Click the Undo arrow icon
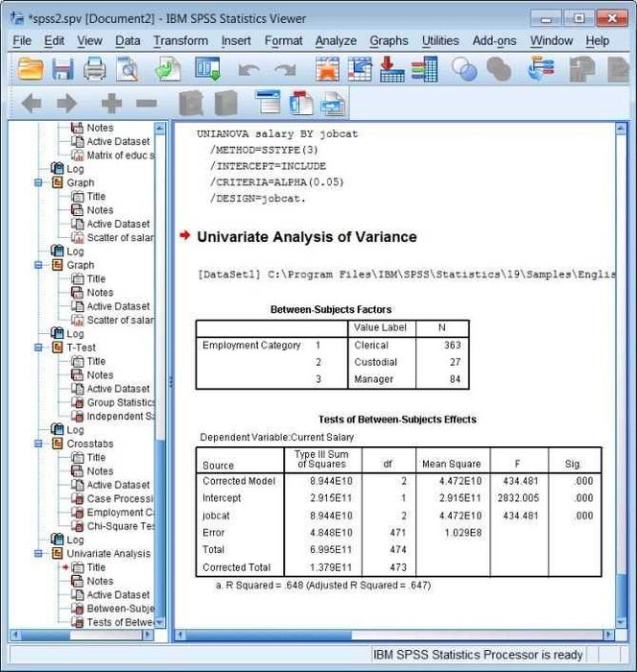637x672 pixels. (x=248, y=70)
